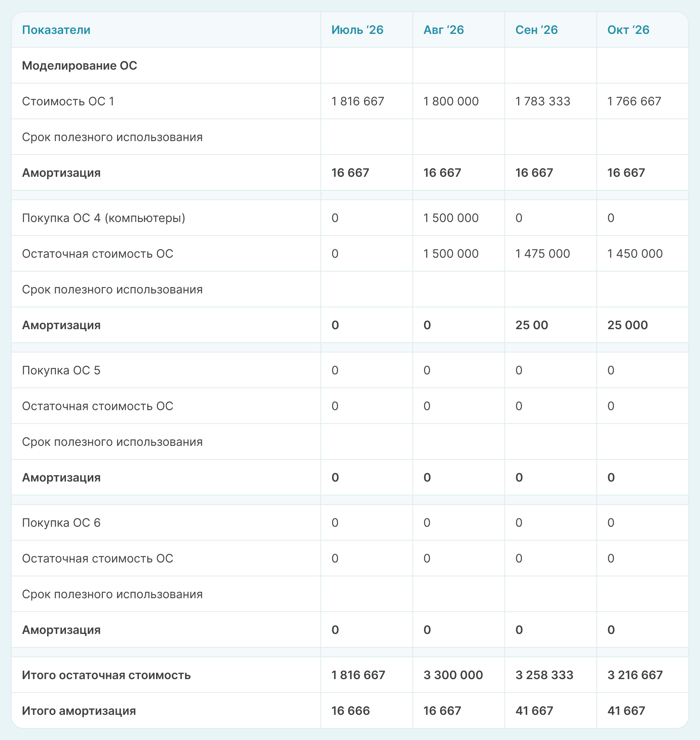This screenshot has width=700, height=740.
Task: Select the Авг '26 column header
Action: point(443,30)
